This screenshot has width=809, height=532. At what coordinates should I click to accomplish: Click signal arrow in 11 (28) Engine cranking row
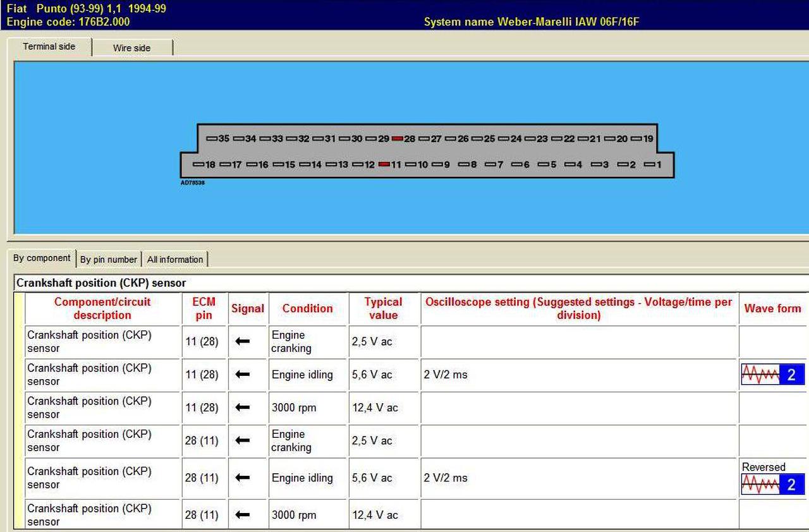[242, 341]
